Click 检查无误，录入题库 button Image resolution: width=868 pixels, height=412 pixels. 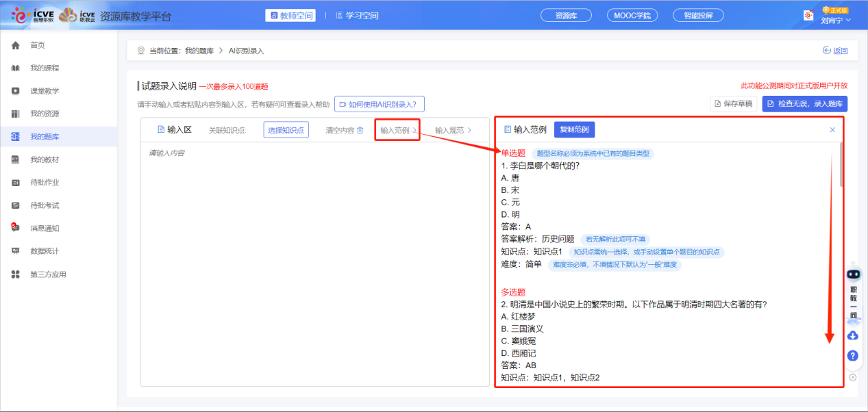tap(806, 104)
